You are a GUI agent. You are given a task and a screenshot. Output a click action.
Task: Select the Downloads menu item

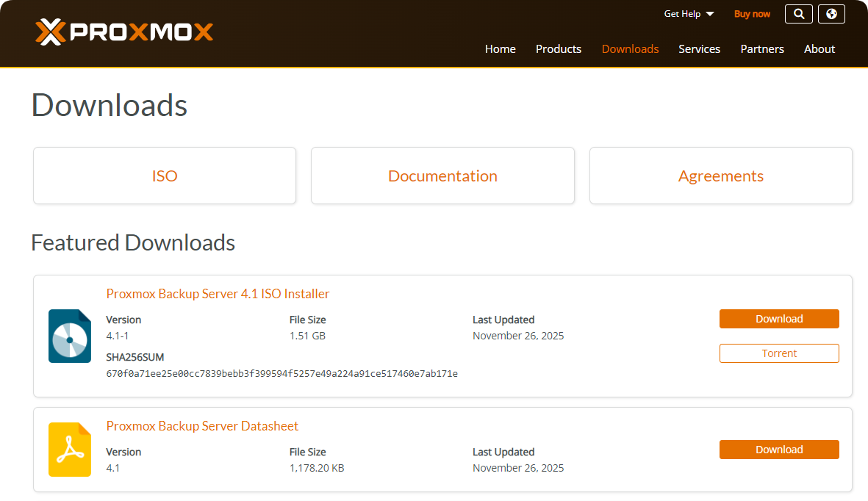click(630, 49)
